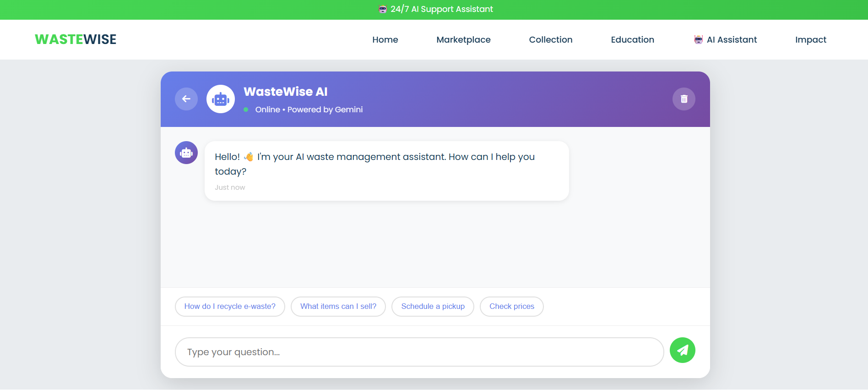This screenshot has height=390, width=868.
Task: Focus the 'Type your question...' input
Action: 419,352
